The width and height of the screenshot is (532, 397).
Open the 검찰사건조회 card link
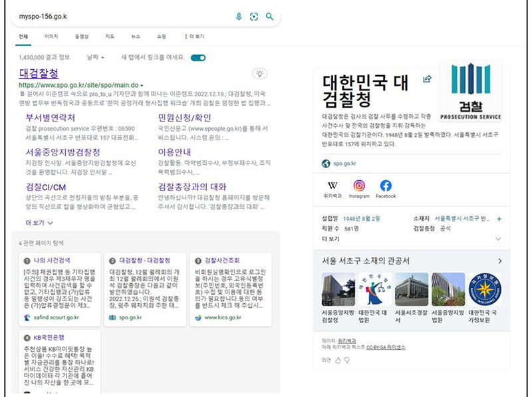(x=222, y=261)
